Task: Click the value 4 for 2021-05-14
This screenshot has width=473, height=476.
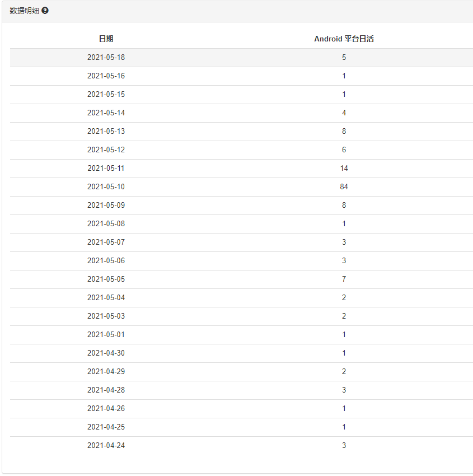Action: pos(344,113)
